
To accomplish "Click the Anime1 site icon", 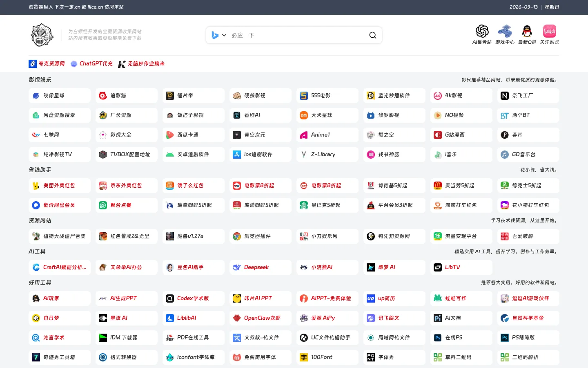I will (x=304, y=135).
